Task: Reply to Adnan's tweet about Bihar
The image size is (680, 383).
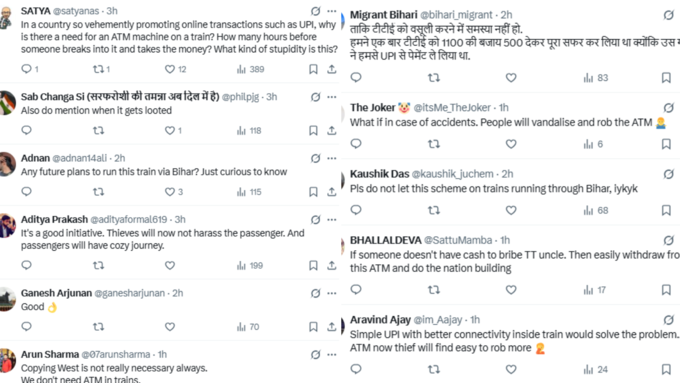Action: (x=26, y=191)
